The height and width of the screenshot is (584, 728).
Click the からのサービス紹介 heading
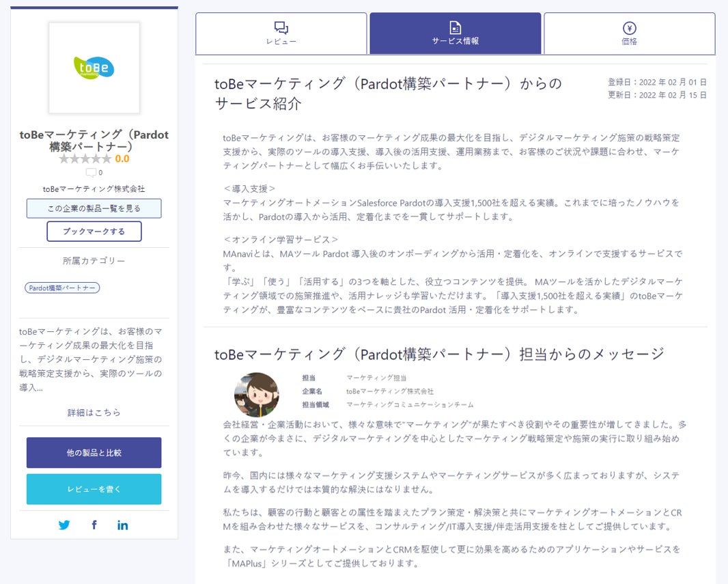coord(388,94)
